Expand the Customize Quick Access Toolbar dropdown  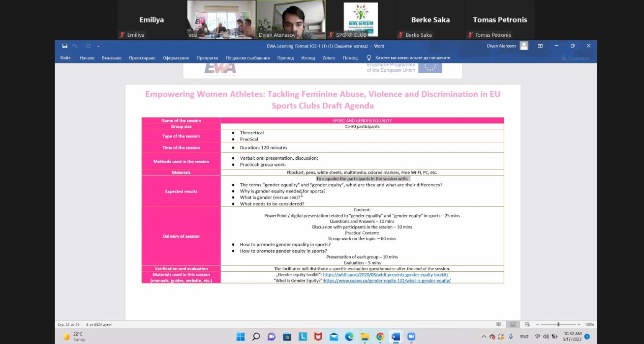coord(98,46)
